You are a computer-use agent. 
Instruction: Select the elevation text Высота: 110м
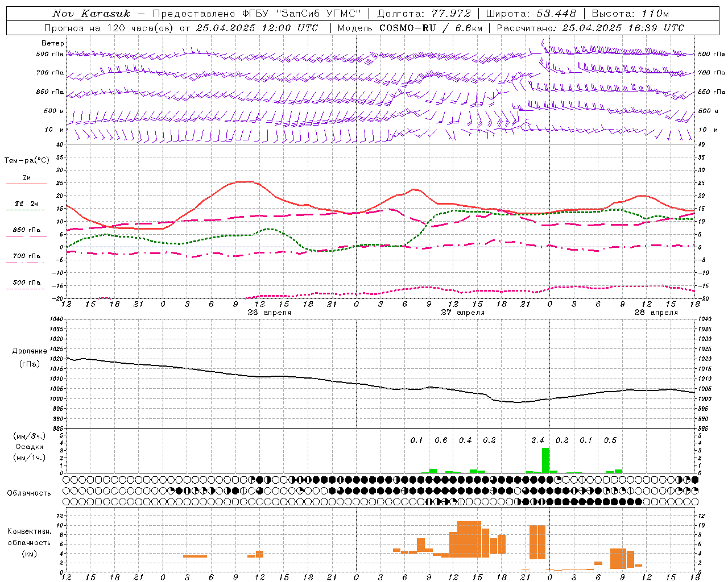coord(630,14)
